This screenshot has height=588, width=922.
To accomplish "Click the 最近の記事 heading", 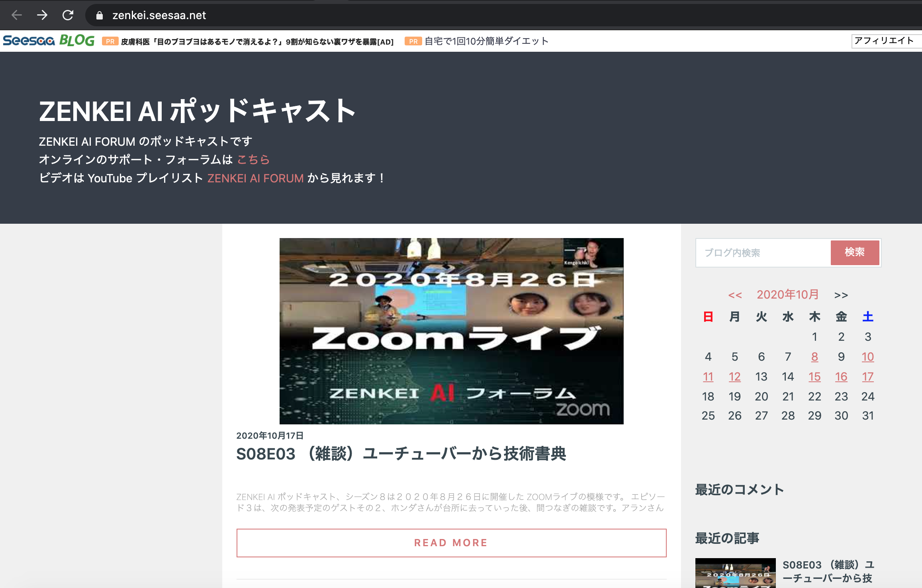I will pyautogui.click(x=727, y=538).
